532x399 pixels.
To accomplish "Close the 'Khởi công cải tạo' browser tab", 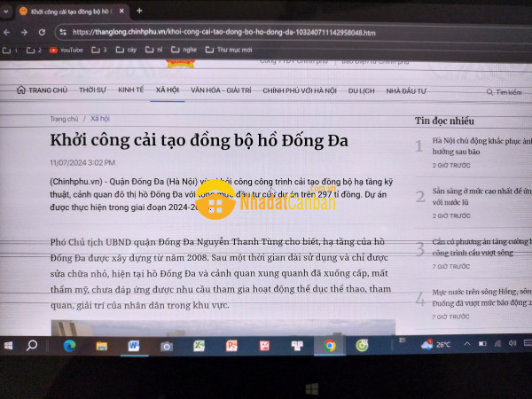I will 123,12.
